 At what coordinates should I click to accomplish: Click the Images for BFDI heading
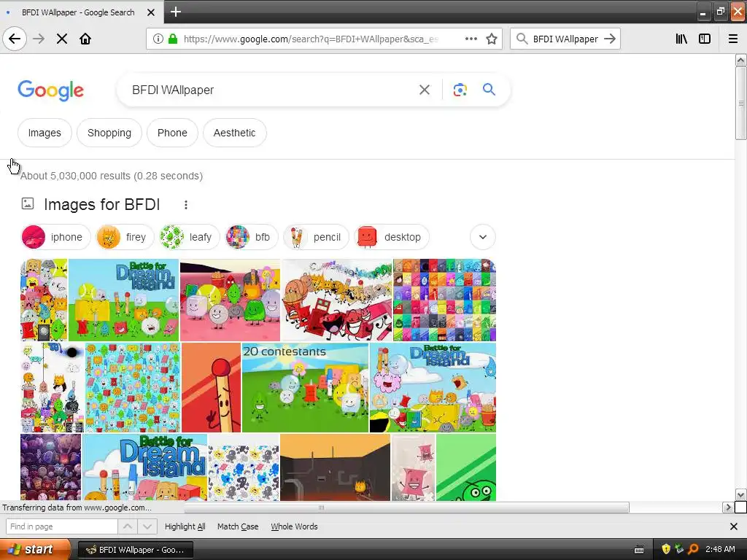tap(102, 205)
